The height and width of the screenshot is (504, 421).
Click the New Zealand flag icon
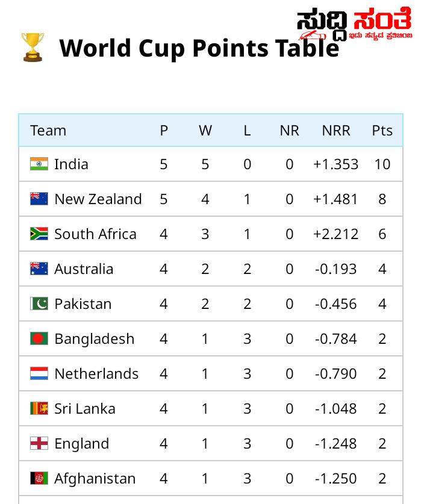39,199
